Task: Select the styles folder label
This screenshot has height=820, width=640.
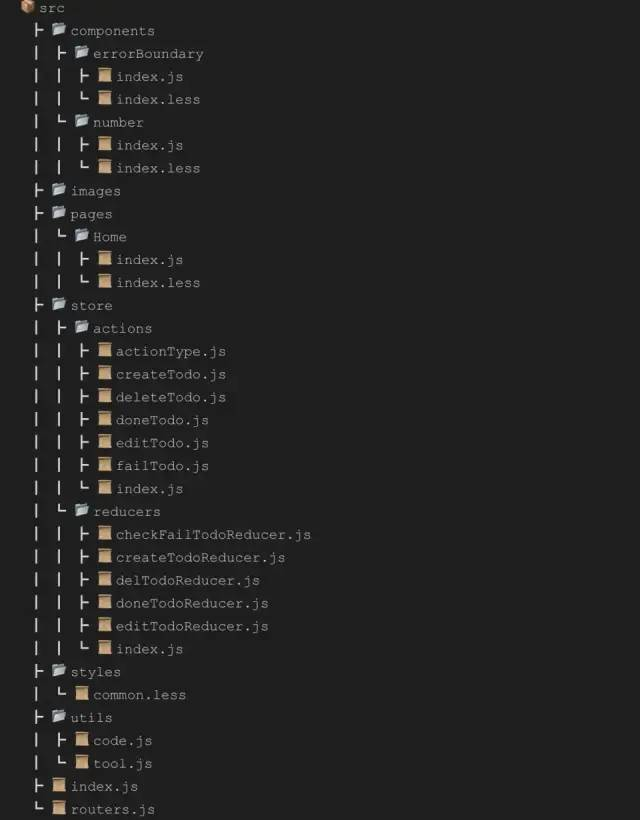Action: coord(96,672)
